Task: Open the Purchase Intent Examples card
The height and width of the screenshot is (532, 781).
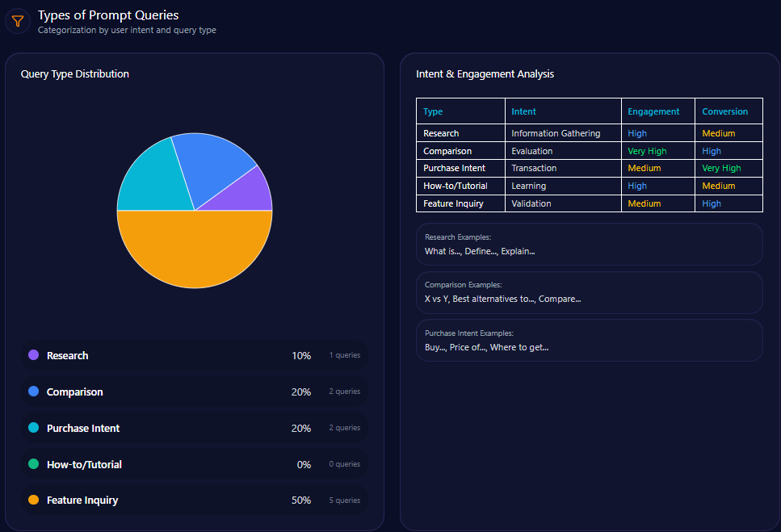Action: point(589,341)
